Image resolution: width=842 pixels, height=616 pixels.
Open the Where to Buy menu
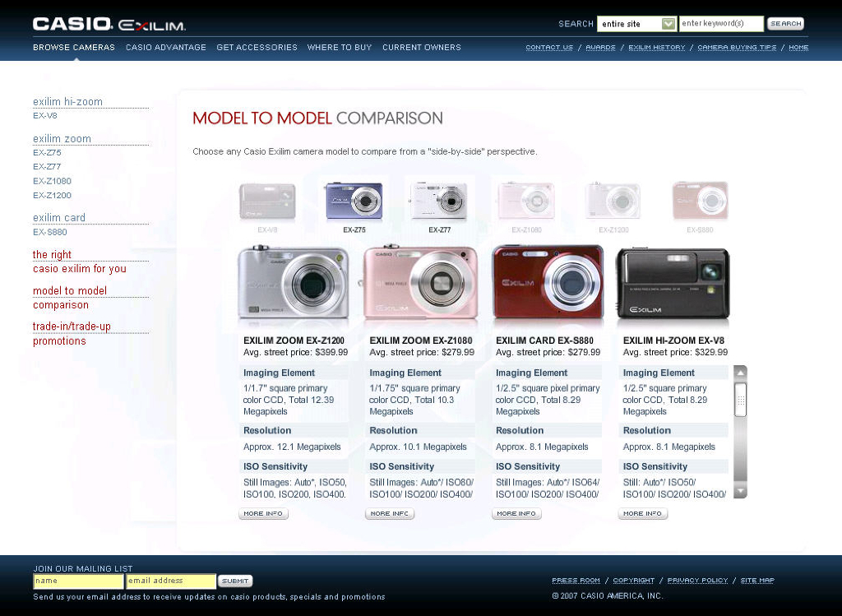(x=340, y=47)
